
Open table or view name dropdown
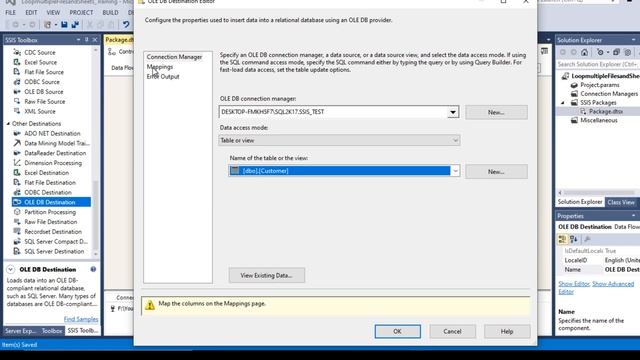[x=455, y=171]
